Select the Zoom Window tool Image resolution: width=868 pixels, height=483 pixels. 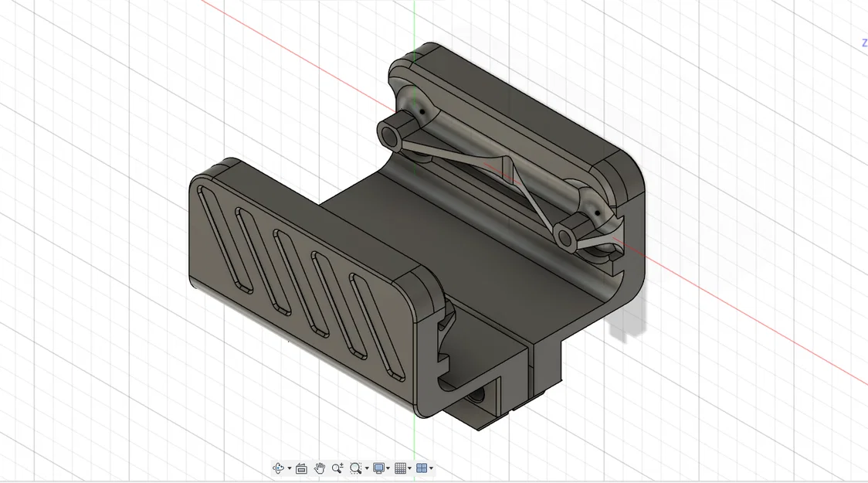click(354, 468)
